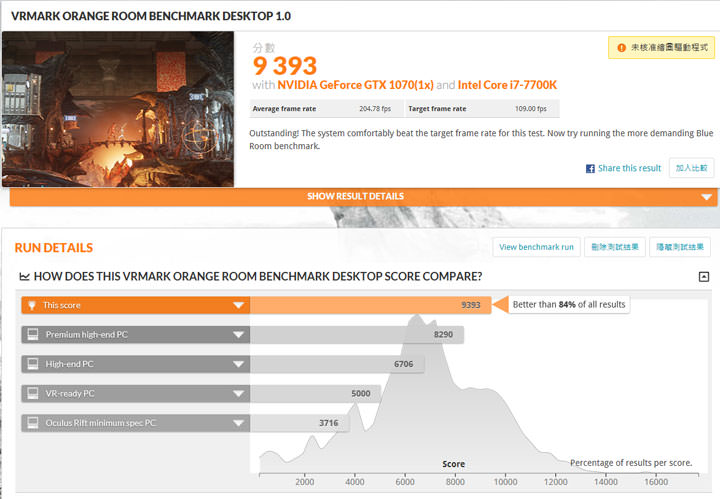Click the monitor icon for High-end PC
Viewport: 720px width, 499px height.
(32, 364)
